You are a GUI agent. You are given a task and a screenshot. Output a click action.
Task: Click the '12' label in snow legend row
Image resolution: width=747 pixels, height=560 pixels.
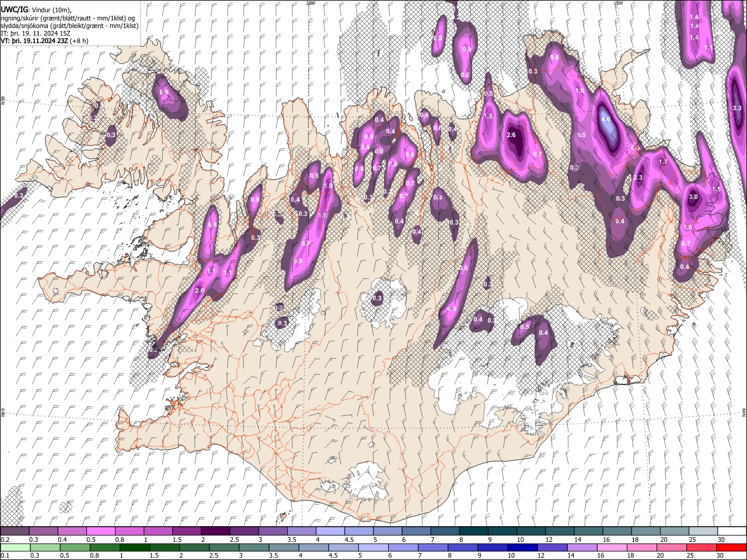(549, 540)
